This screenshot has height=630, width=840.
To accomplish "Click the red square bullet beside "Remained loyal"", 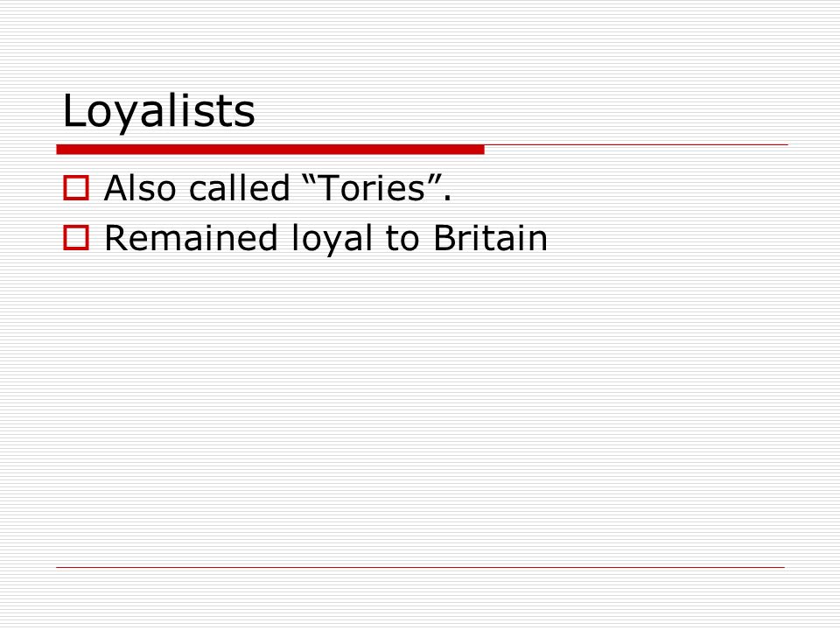I will pyautogui.click(x=76, y=237).
